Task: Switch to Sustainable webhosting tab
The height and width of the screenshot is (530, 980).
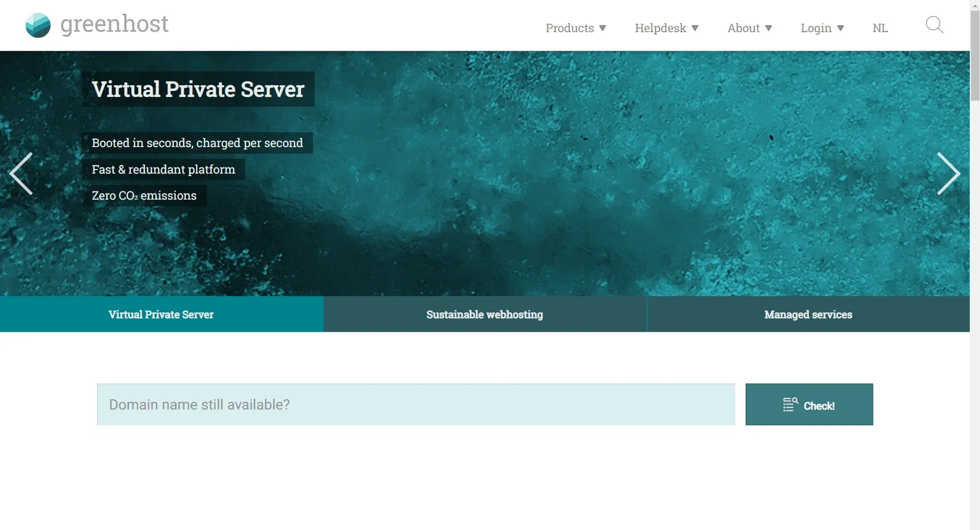Action: click(x=485, y=315)
